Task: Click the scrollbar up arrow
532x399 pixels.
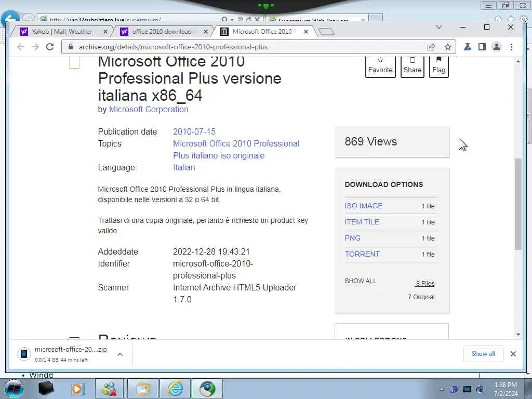Action: pyautogui.click(x=518, y=61)
